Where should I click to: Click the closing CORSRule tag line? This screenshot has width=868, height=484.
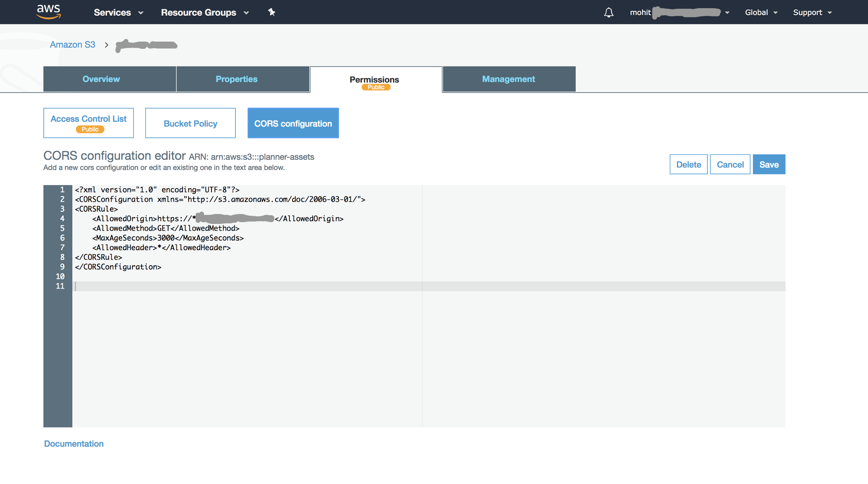pyautogui.click(x=99, y=257)
